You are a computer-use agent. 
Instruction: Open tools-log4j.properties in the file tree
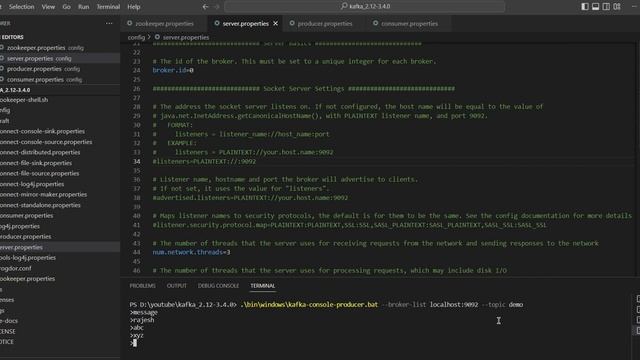[60, 258]
